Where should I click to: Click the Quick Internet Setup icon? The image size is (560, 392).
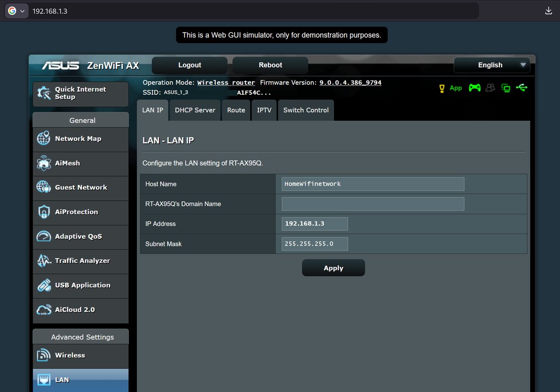[44, 93]
